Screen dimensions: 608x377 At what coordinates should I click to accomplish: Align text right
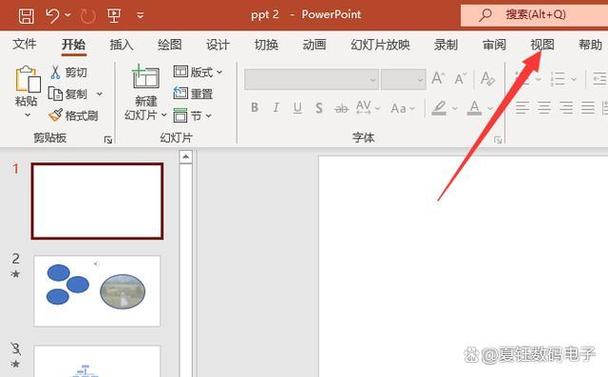pyautogui.click(x=566, y=107)
